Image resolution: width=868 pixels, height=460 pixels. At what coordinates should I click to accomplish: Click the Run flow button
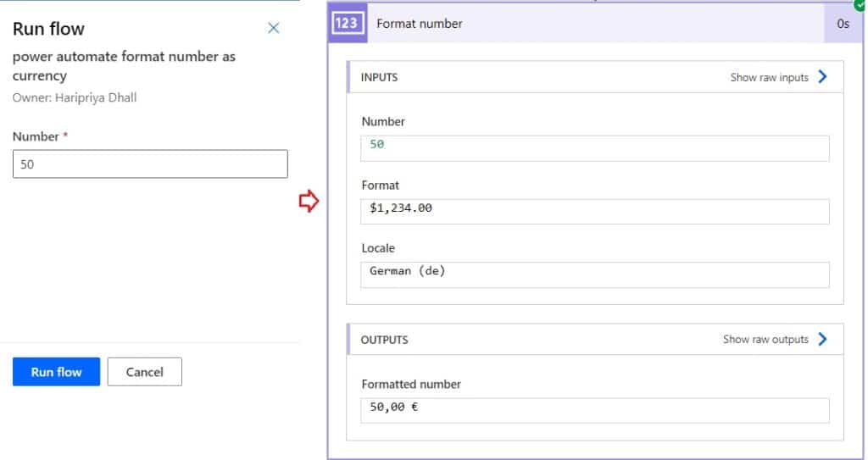(57, 371)
